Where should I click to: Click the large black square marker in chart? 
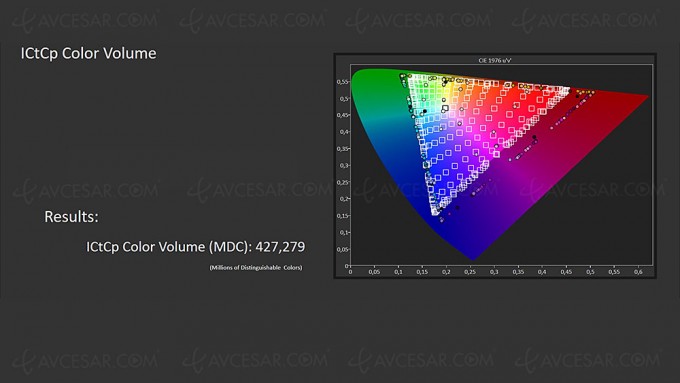coord(445,108)
